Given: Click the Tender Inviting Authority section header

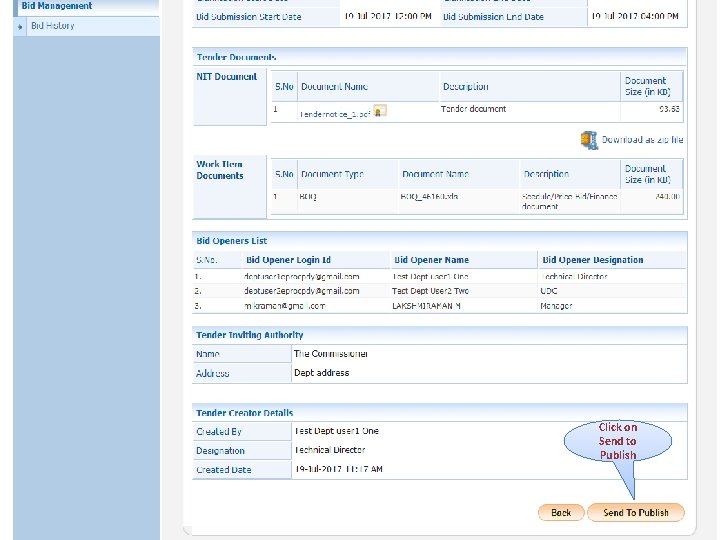Looking at the screenshot, I should click(250, 335).
